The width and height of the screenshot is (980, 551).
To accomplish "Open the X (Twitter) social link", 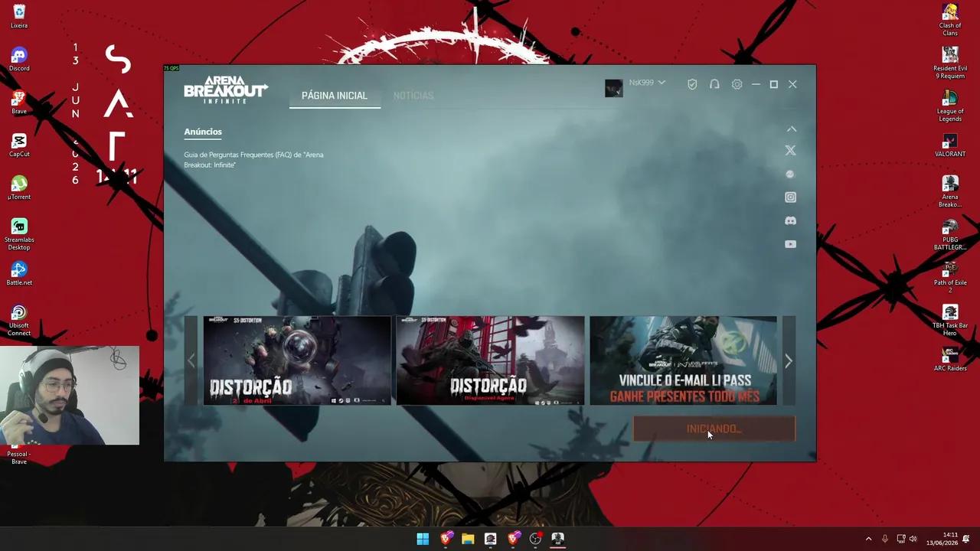I will point(790,151).
